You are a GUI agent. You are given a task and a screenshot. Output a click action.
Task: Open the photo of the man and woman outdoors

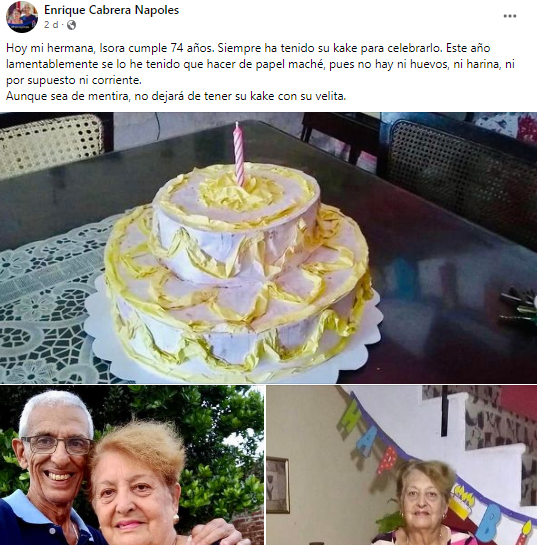pos(132,465)
